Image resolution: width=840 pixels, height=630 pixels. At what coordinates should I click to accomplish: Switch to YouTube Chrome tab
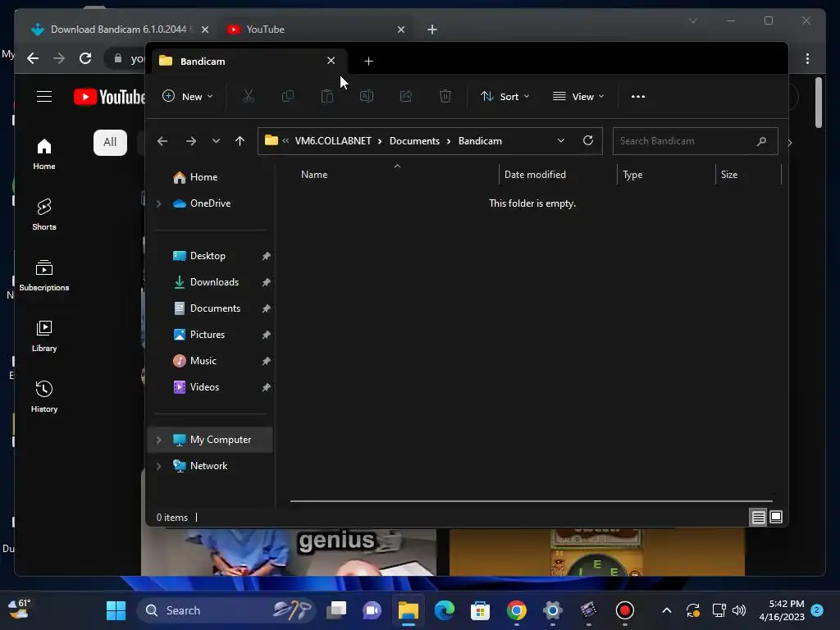316,30
